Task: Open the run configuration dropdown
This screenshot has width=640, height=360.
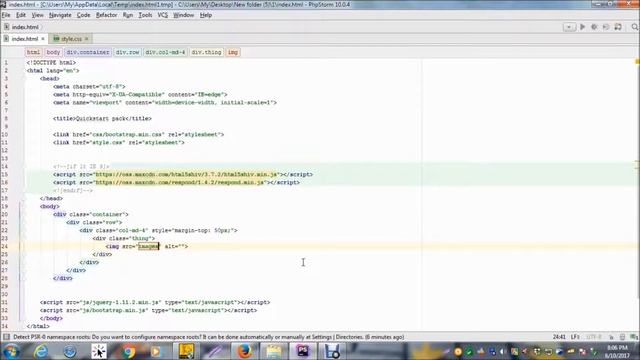Action: tap(569, 27)
